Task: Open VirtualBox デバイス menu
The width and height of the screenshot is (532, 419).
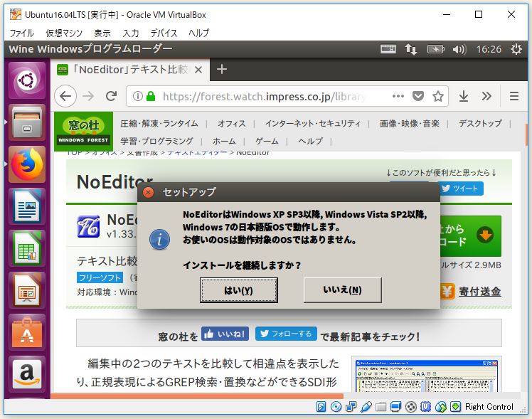Action: pos(164,33)
